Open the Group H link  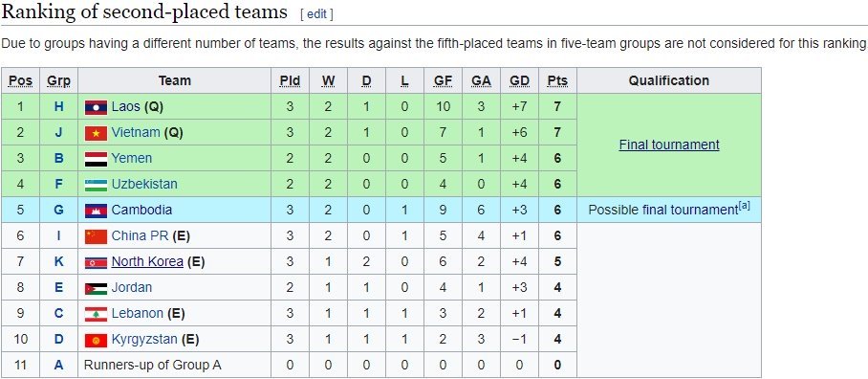tap(58, 106)
